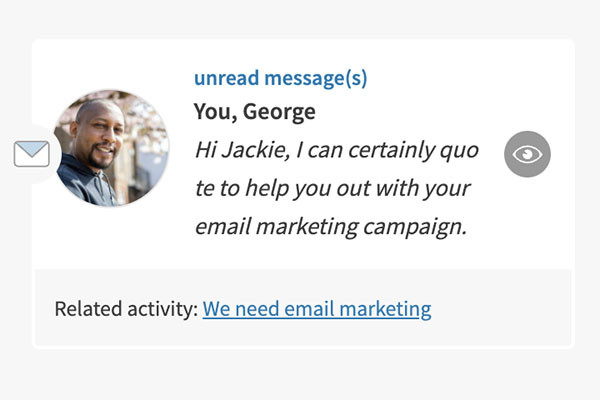Click the word certainly in the message preview

[x=373, y=151]
